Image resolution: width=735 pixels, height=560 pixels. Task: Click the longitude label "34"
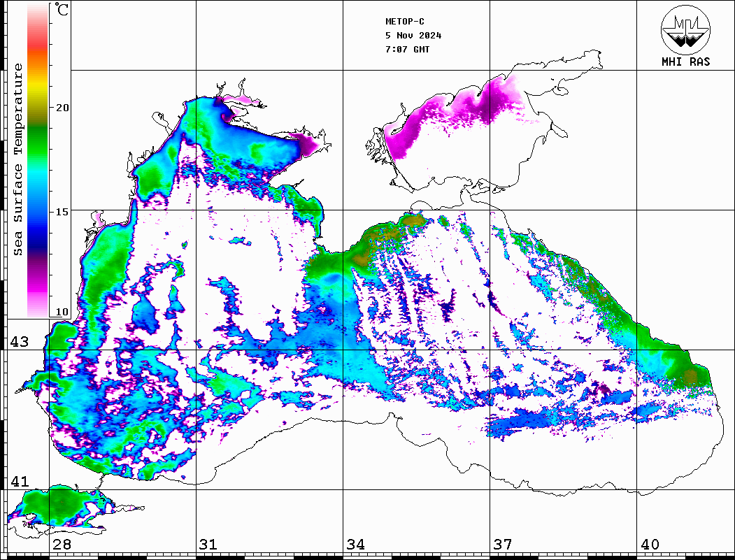[355, 544]
